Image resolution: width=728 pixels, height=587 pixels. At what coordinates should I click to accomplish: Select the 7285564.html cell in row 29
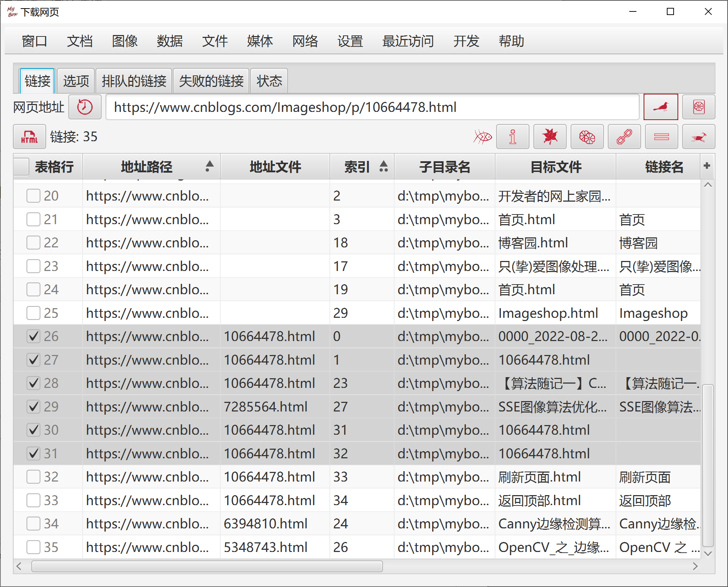click(x=275, y=407)
